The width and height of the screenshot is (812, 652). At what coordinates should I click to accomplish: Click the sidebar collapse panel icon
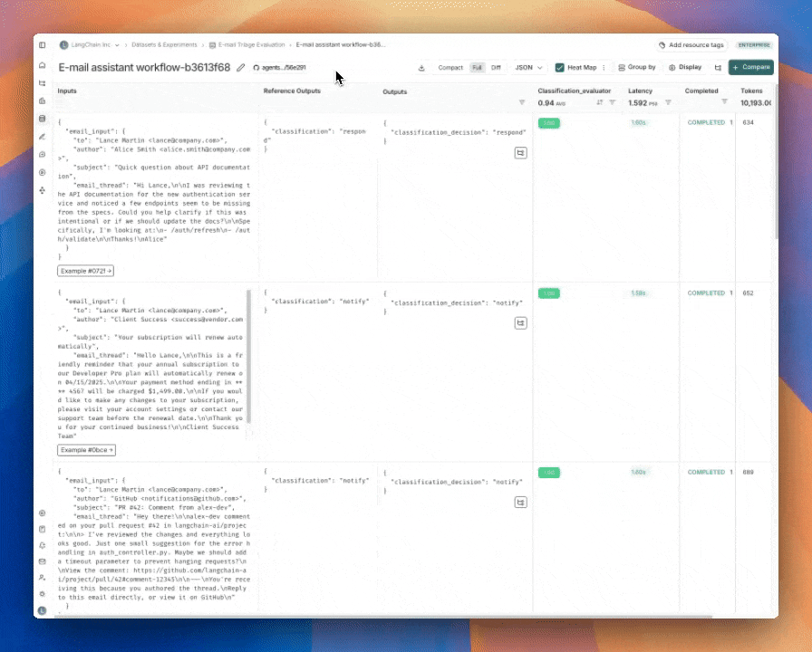point(42,44)
